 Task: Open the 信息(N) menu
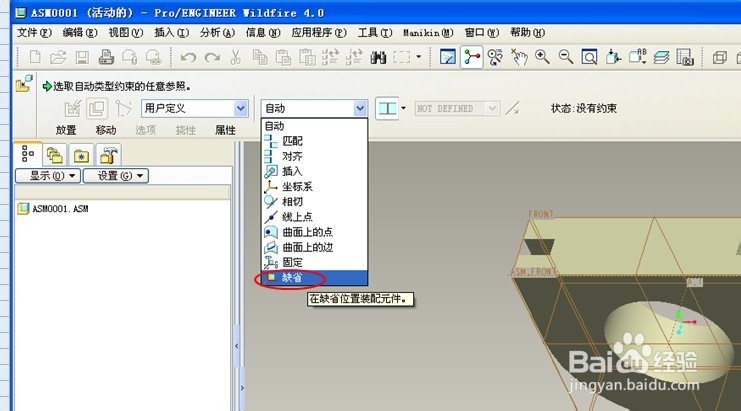[263, 33]
